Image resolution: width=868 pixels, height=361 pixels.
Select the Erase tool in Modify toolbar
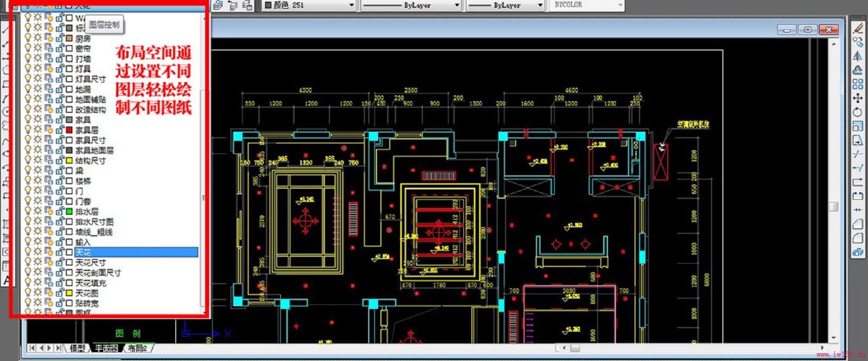tap(858, 28)
